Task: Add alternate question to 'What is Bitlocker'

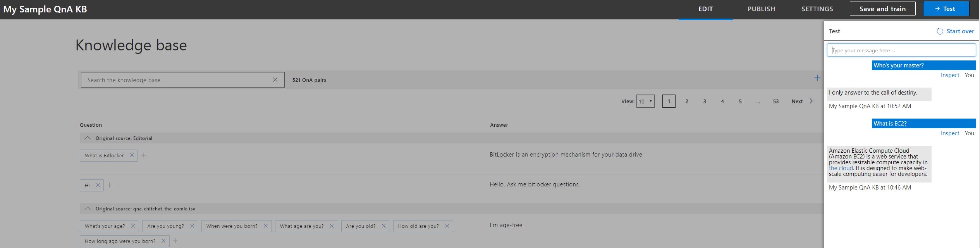Action: pyautogui.click(x=144, y=155)
